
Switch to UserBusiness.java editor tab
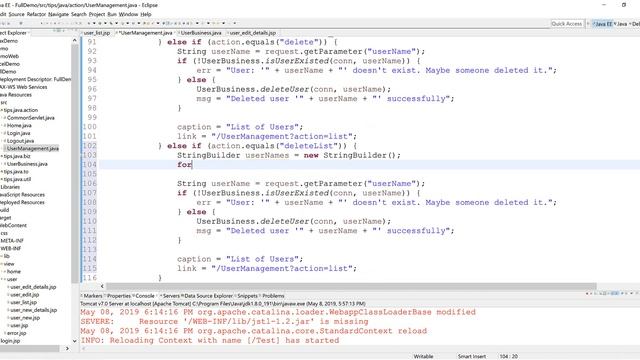201,33
